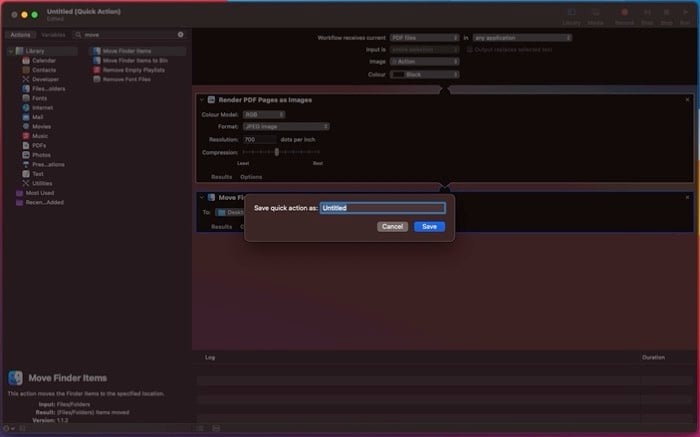This screenshot has width=700, height=437.
Task: Select the Files & Folders category icon
Action: 26,88
